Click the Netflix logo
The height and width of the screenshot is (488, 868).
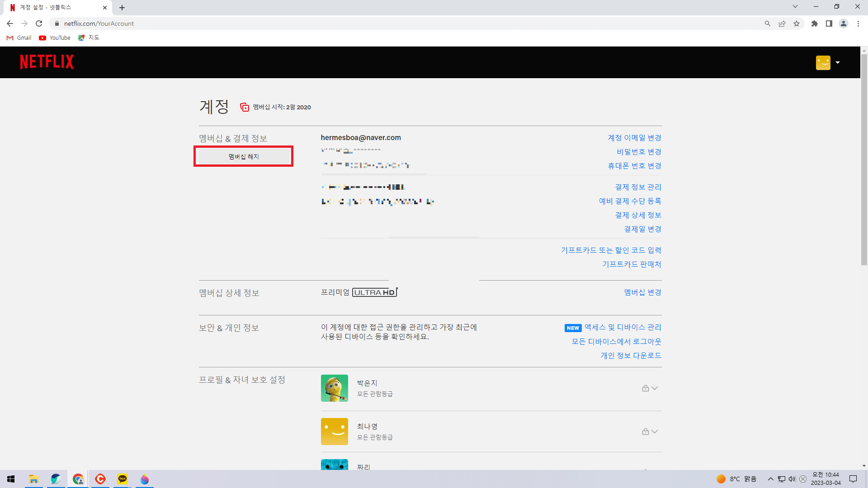click(x=47, y=62)
